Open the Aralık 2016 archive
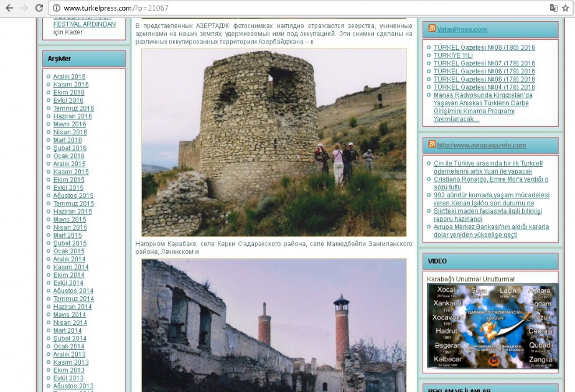This screenshot has width=575, height=392. [x=68, y=76]
